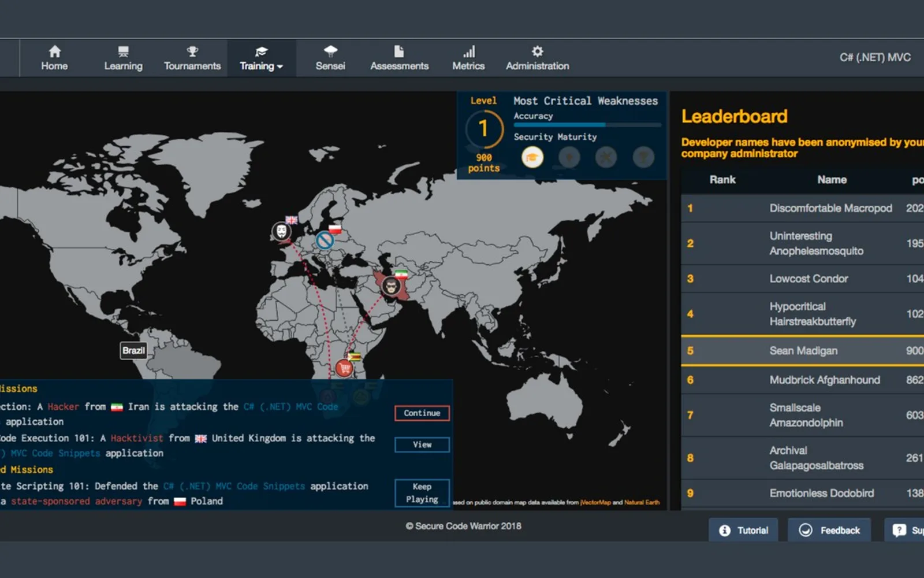Open the Natural Earth attribution link

click(642, 502)
